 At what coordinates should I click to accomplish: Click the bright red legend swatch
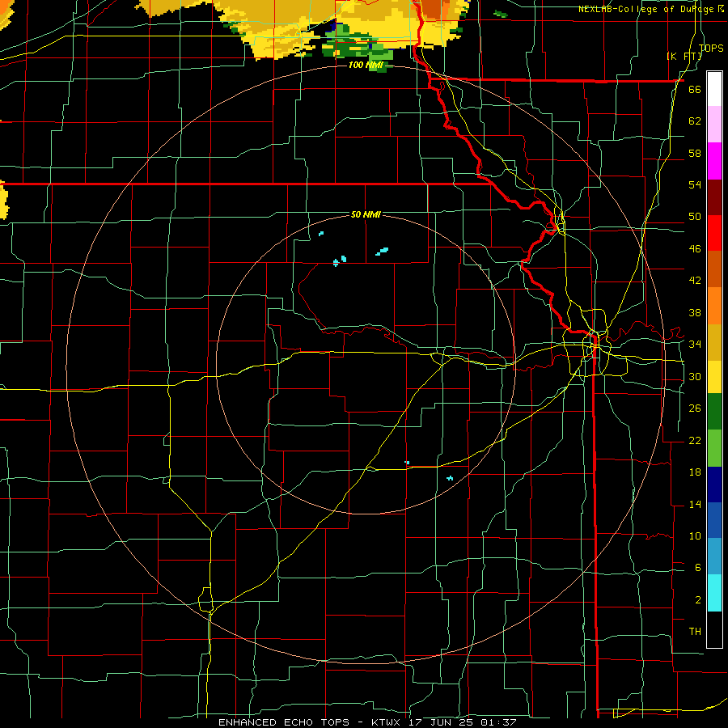(714, 233)
